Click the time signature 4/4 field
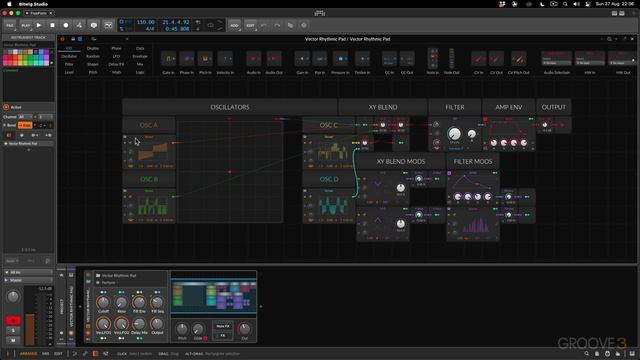This screenshot has width=640, height=360. [150, 29]
